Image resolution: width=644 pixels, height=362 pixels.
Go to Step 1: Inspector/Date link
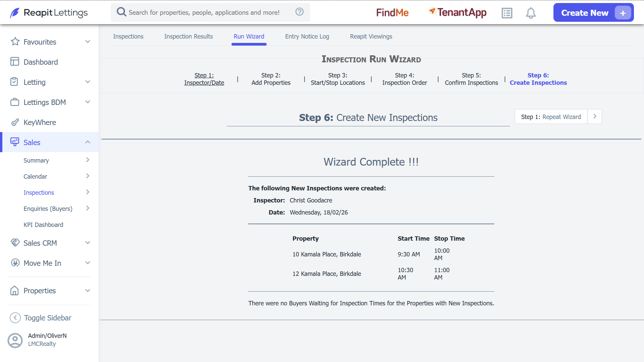(204, 79)
